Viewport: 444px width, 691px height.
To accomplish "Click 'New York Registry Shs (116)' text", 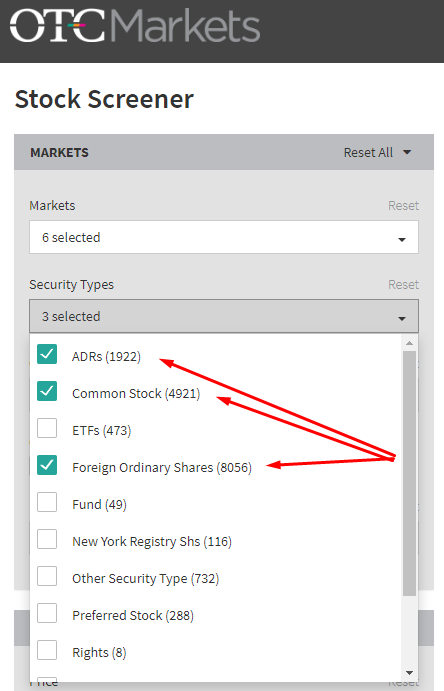I will (152, 542).
